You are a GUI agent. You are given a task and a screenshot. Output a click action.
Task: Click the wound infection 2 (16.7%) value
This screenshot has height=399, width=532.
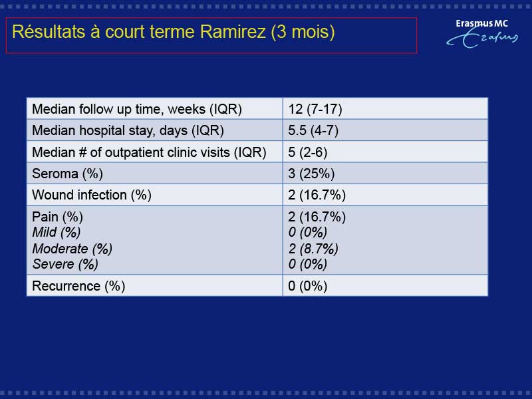tap(317, 195)
